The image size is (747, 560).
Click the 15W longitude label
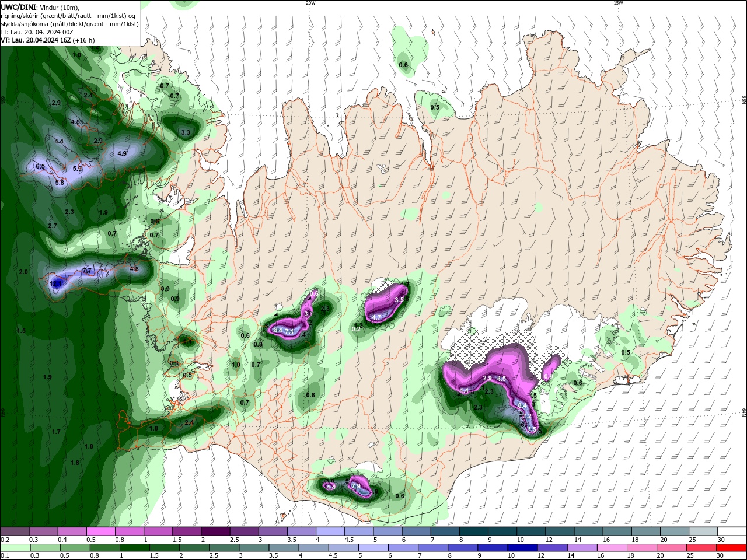click(x=619, y=3)
